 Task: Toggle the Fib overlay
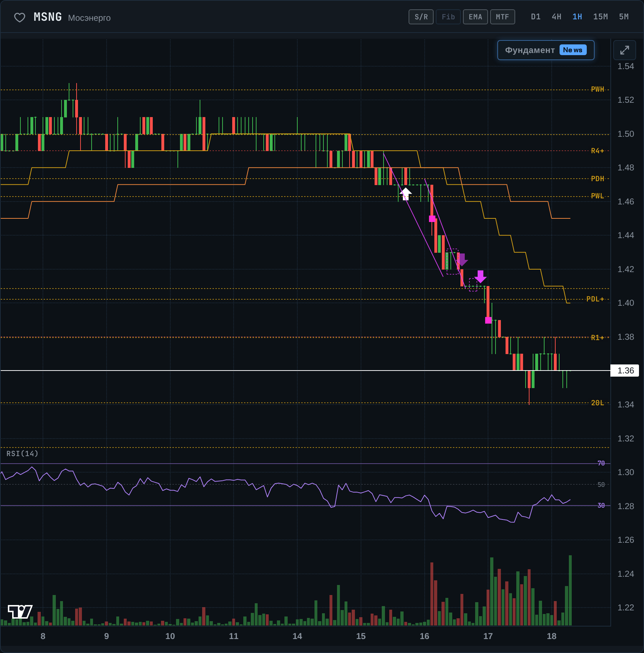(448, 17)
